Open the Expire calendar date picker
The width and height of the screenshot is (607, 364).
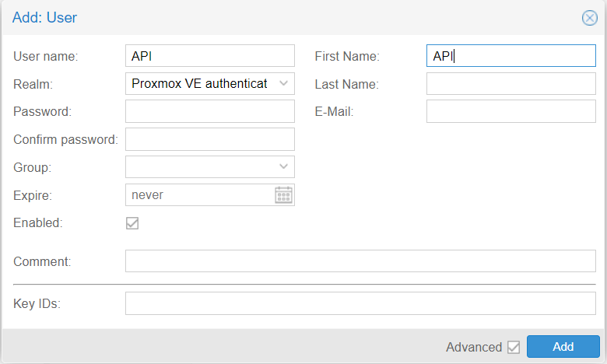click(283, 195)
